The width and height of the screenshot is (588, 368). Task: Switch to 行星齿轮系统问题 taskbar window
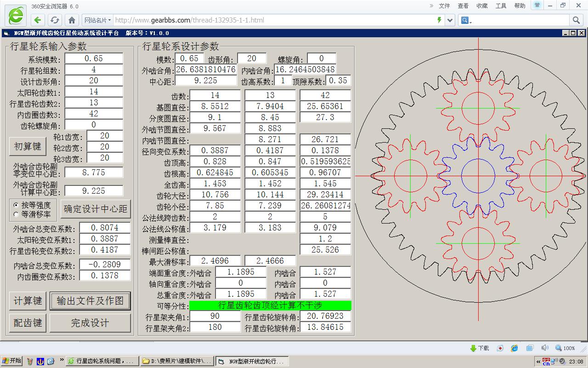coord(102,361)
